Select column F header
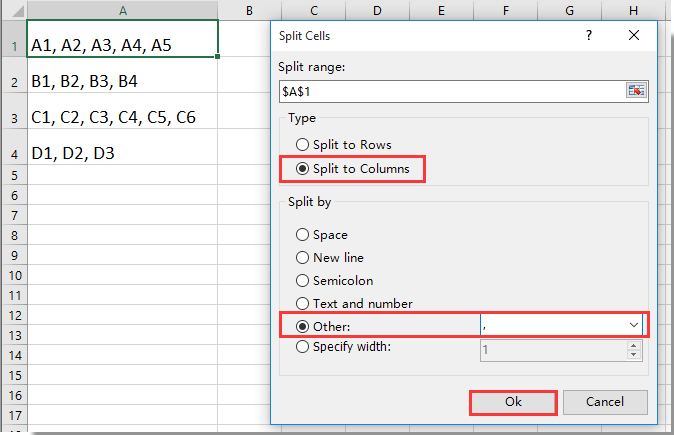Viewport: 674px width, 435px height. [x=505, y=10]
